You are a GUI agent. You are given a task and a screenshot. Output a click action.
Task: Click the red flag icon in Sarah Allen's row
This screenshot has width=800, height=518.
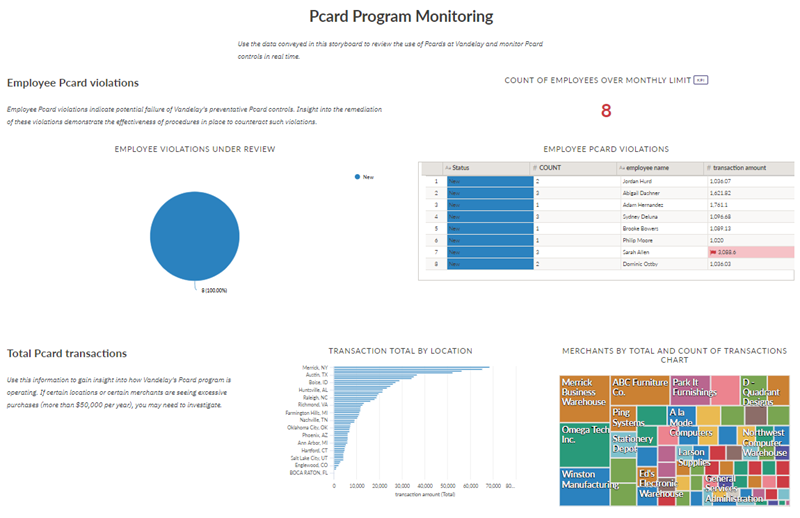click(x=711, y=253)
